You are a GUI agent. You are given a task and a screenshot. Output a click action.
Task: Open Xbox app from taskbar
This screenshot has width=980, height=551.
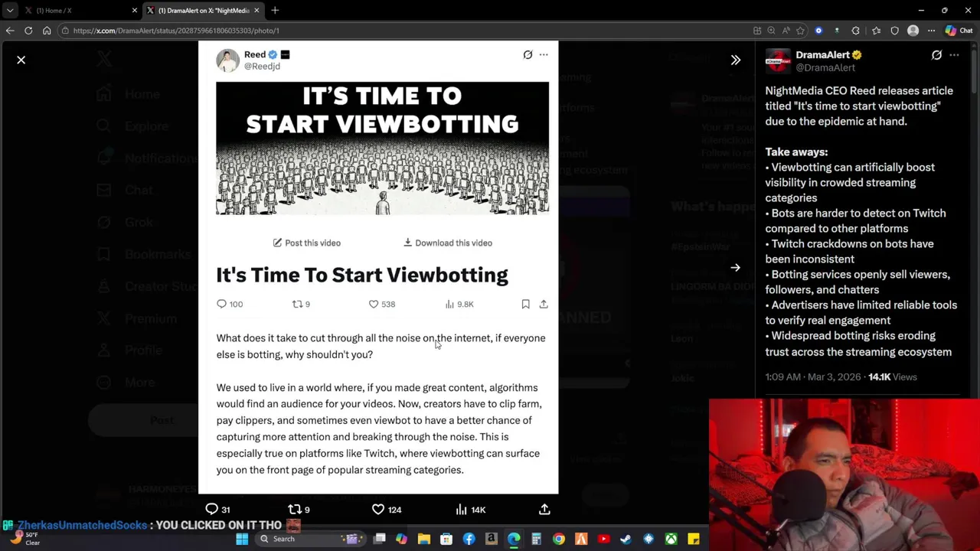click(x=671, y=539)
